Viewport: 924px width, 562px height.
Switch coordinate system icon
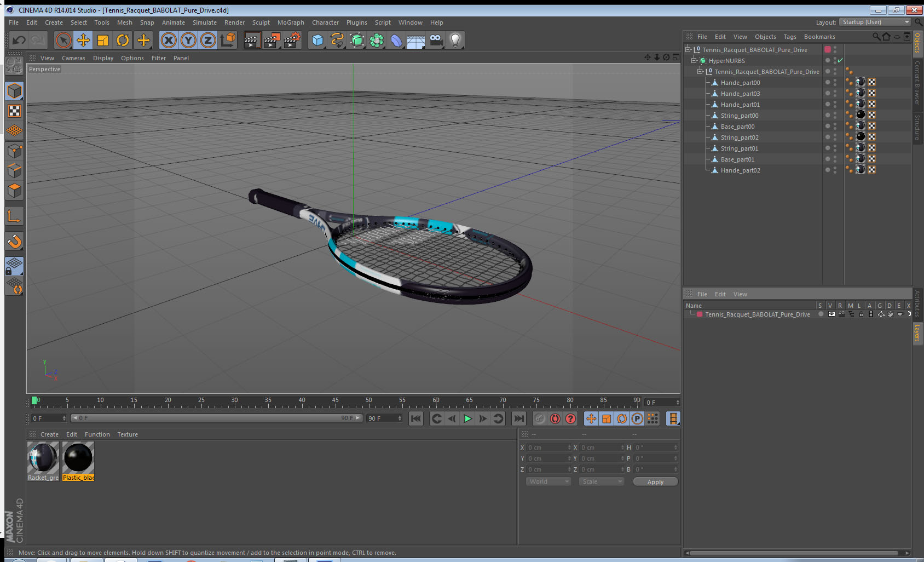tap(228, 40)
